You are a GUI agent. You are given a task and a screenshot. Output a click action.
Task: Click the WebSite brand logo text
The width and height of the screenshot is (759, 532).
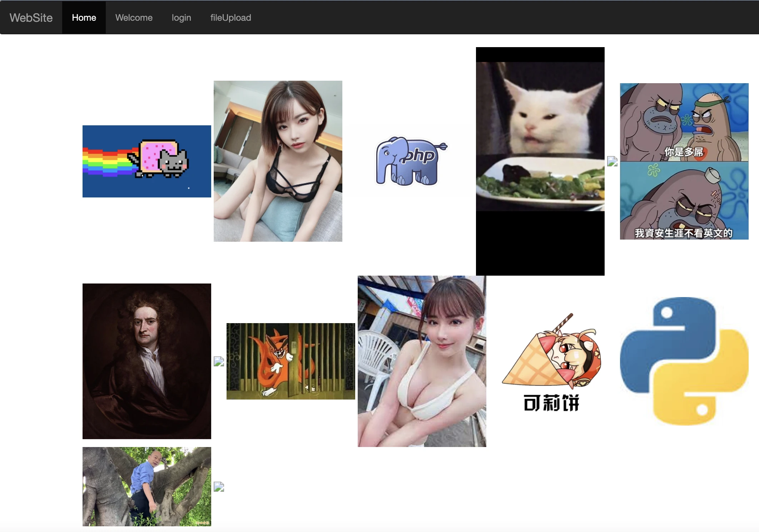(31, 17)
